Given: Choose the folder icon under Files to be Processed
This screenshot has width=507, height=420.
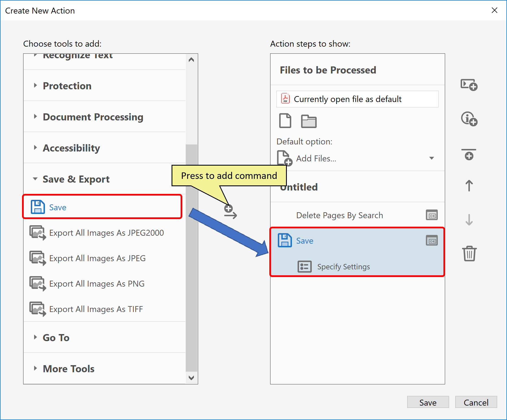Looking at the screenshot, I should (309, 121).
